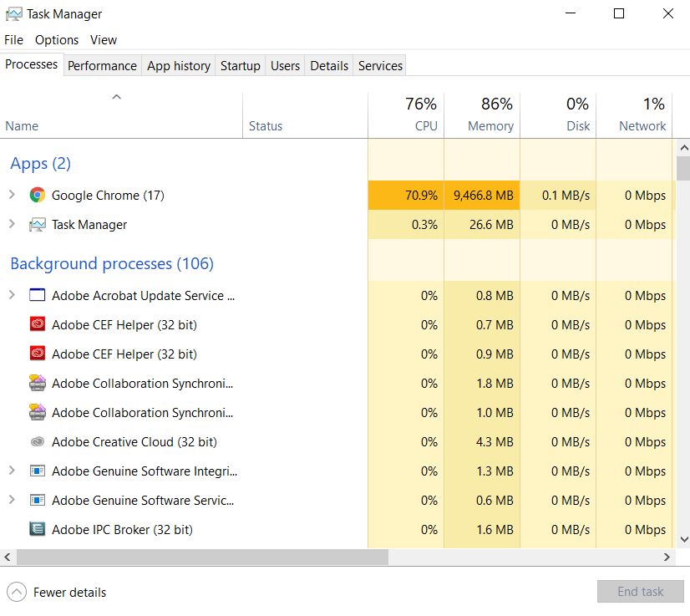Viewport: 690px width, 616px height.
Task: Click the Adobe Genuine Software Integrity icon
Action: coord(37,471)
